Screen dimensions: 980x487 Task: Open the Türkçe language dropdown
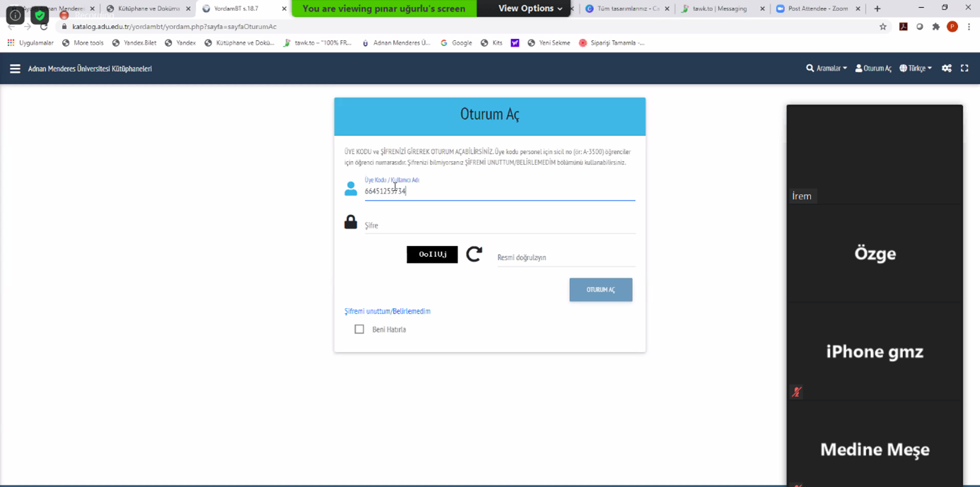[x=916, y=69]
